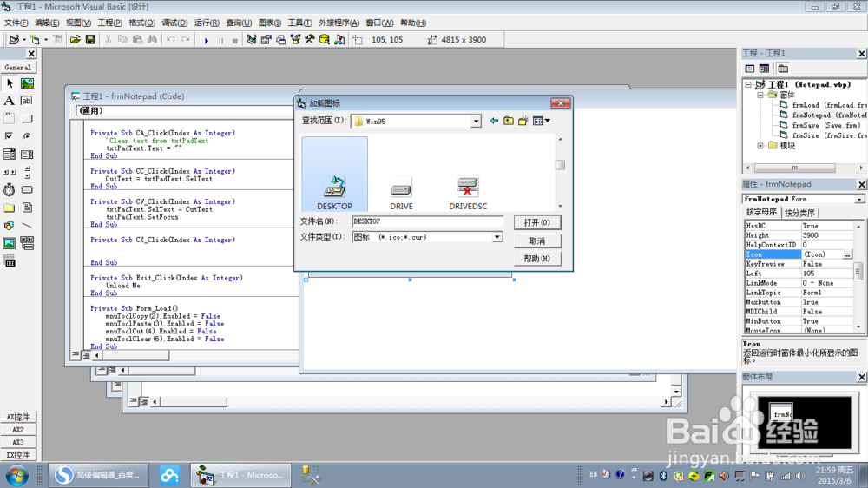Start the program with the Run arrow
This screenshot has height=488, width=868.
click(207, 40)
